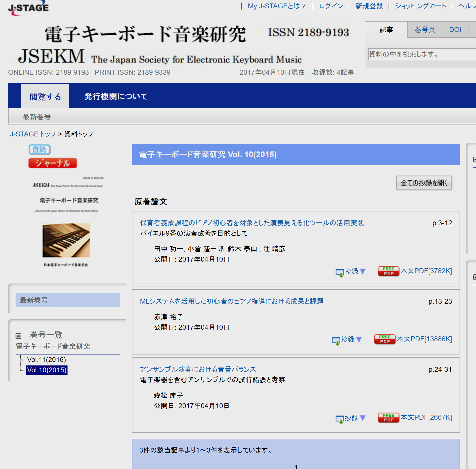Switch to the 巻号頁 search tab
The image size is (476, 469).
point(425,30)
